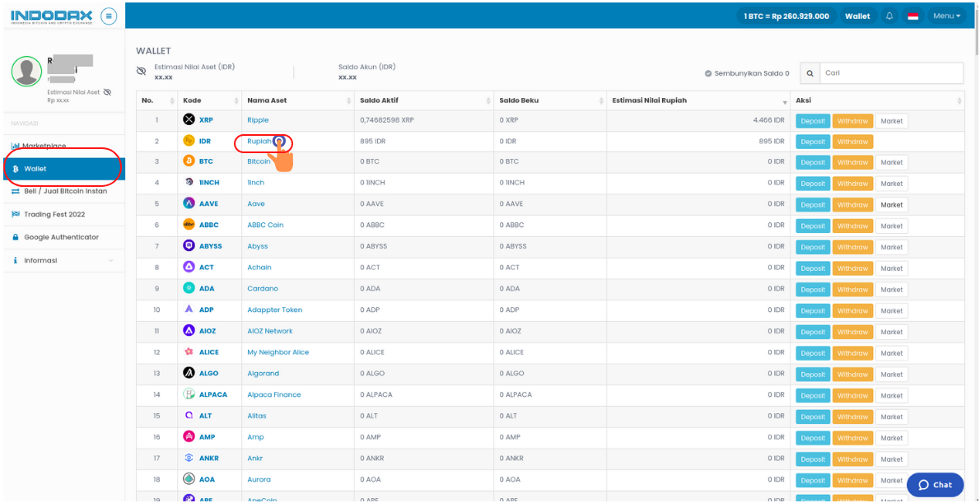Open the Ripple asset link
The image size is (980, 503).
click(258, 120)
